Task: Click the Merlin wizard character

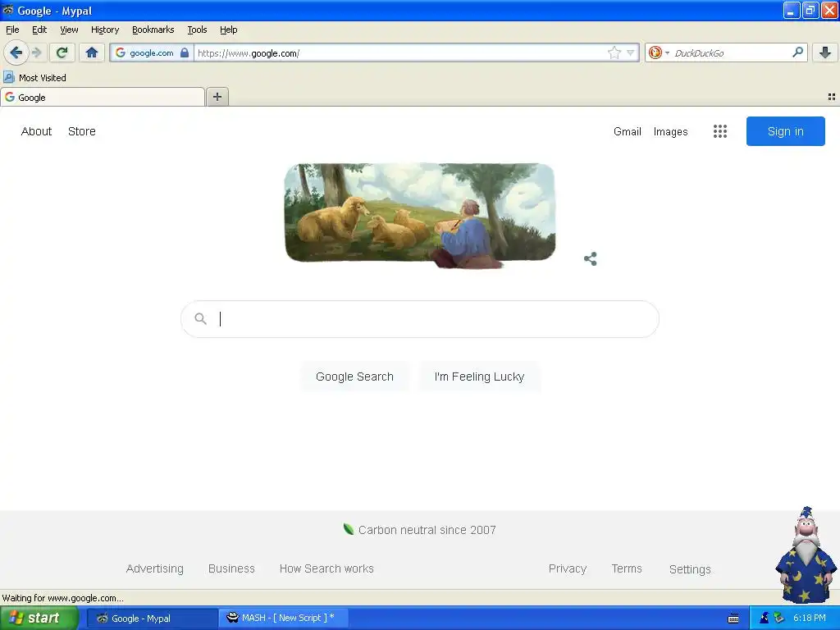Action: click(806, 555)
